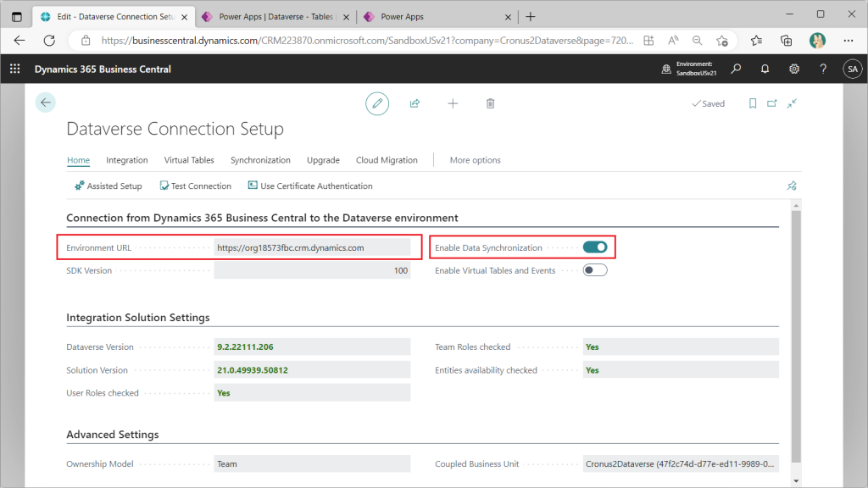Click the scroll up arrow of the page
868x488 pixels.
[796, 206]
